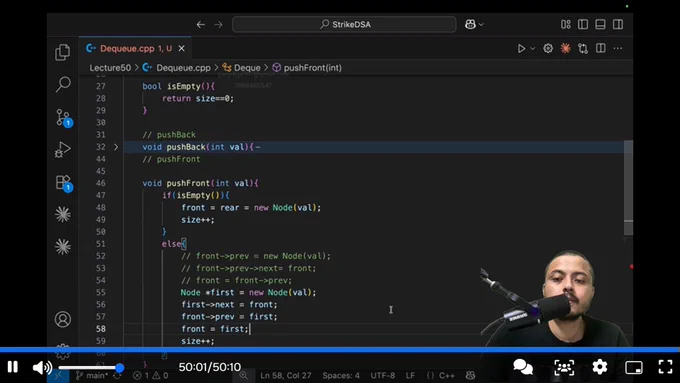Click Deque class in the breadcrumb
The width and height of the screenshot is (680, 383).
pos(247,68)
